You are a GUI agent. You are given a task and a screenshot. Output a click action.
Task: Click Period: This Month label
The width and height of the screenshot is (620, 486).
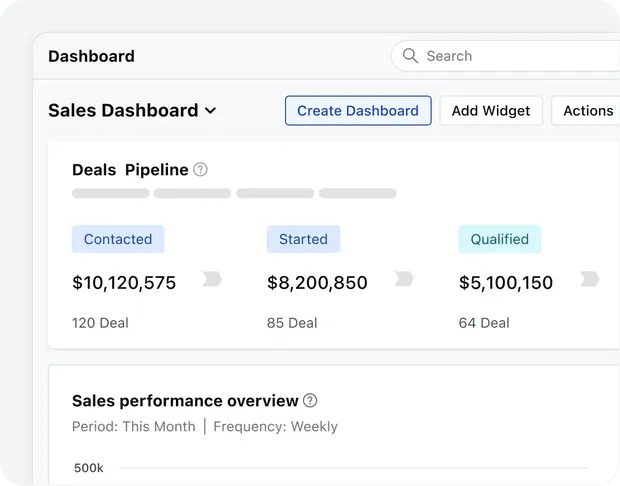point(134,427)
